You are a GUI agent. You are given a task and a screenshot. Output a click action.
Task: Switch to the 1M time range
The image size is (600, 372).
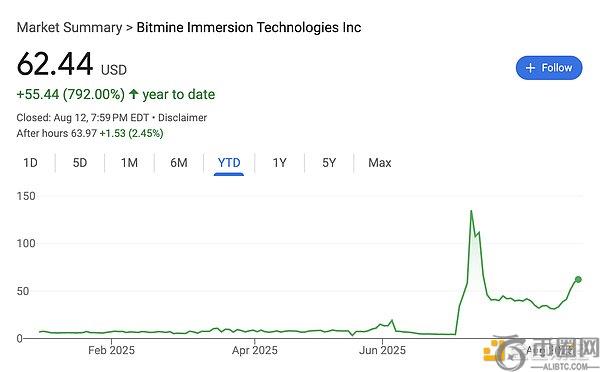point(129,163)
